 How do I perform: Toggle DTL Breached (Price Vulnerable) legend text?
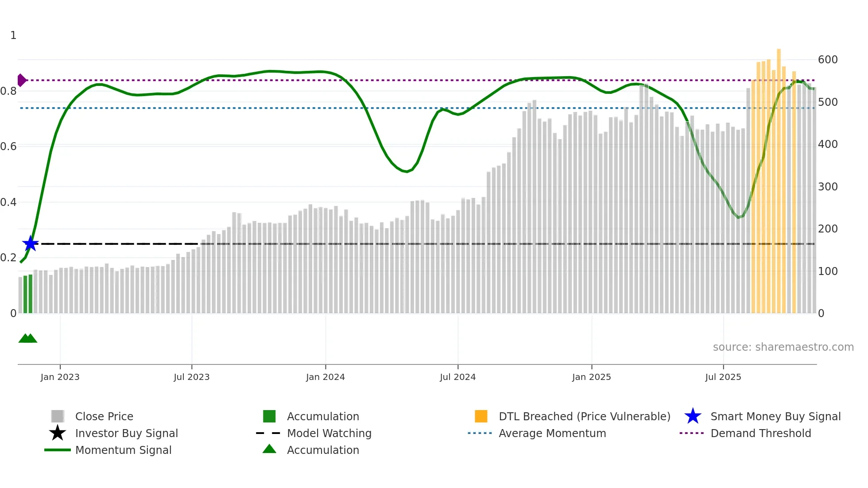point(584,416)
